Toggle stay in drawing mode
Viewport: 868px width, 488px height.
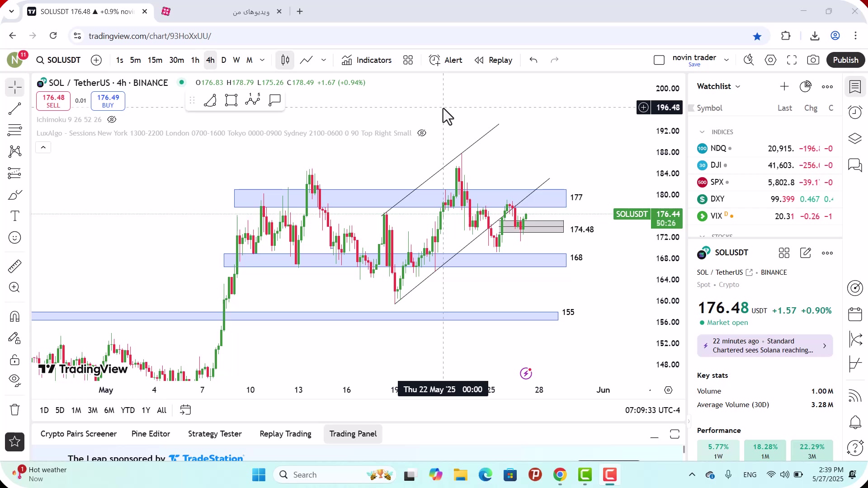coord(15,338)
